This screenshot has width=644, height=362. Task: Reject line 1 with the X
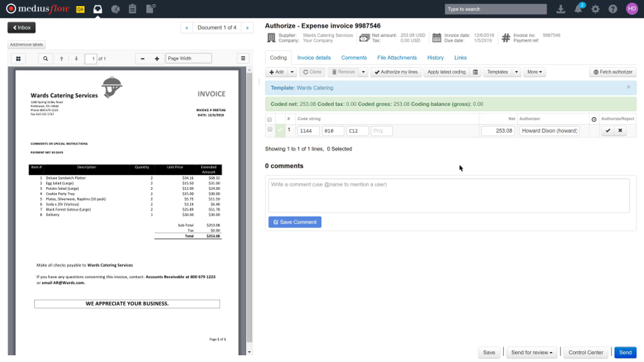(x=620, y=131)
